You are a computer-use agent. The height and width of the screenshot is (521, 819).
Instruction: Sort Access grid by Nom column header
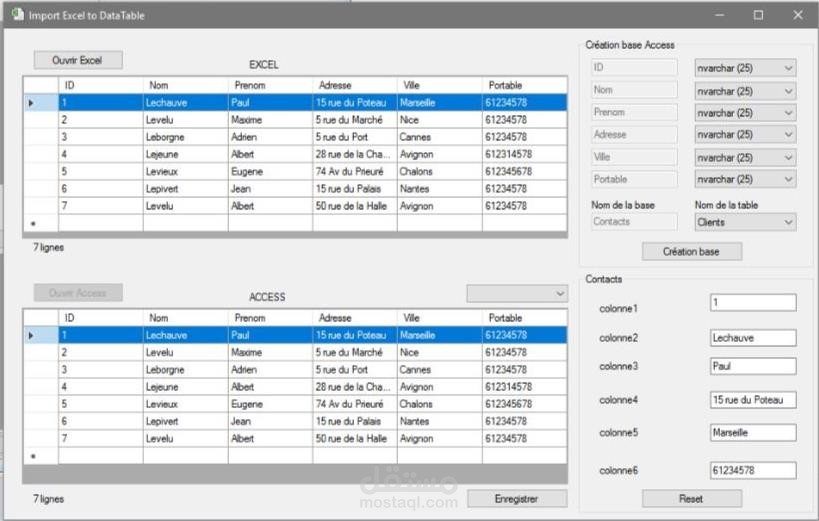185,318
